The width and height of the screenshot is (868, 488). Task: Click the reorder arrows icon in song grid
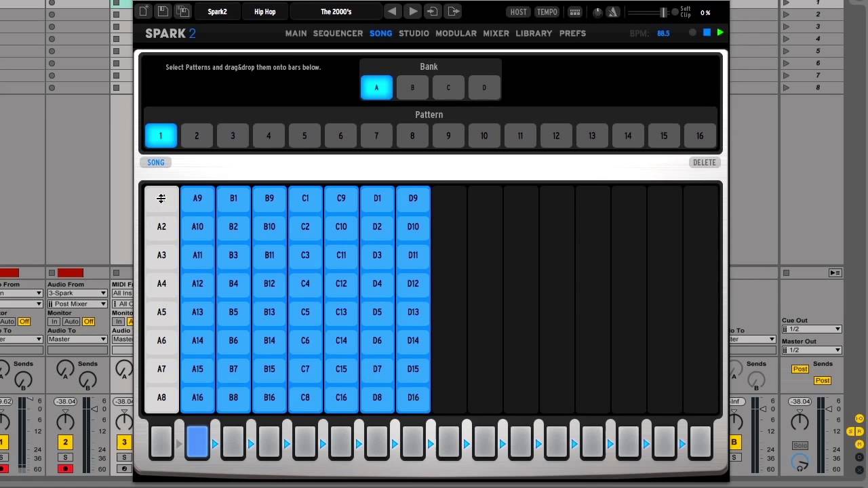[161, 198]
